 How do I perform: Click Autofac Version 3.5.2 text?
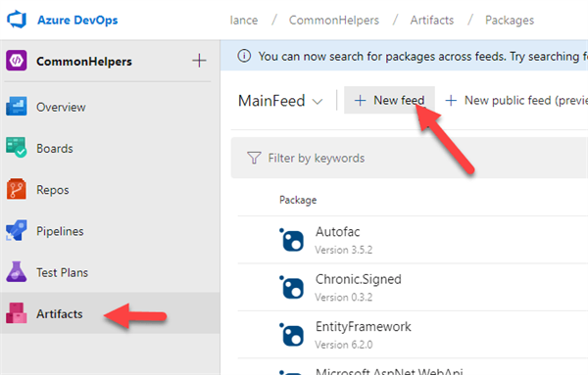(344, 250)
